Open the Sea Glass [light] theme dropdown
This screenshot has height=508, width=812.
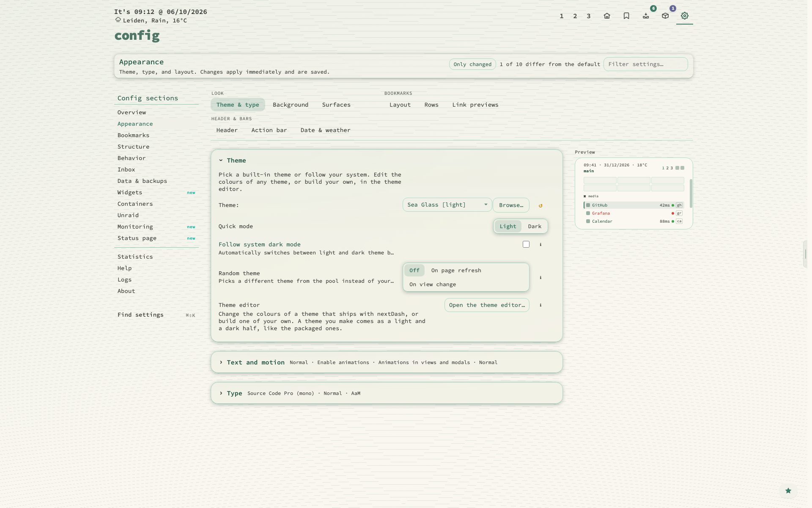coord(447,205)
